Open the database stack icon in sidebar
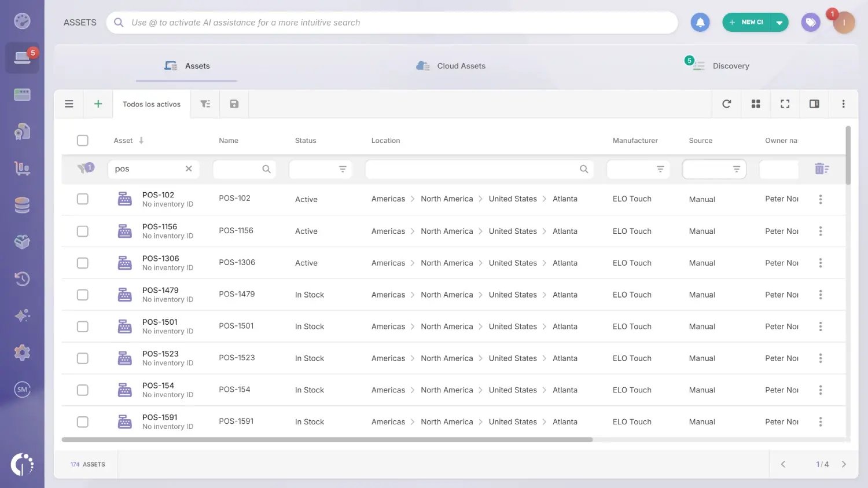This screenshot has width=868, height=488. pyautogui.click(x=22, y=206)
